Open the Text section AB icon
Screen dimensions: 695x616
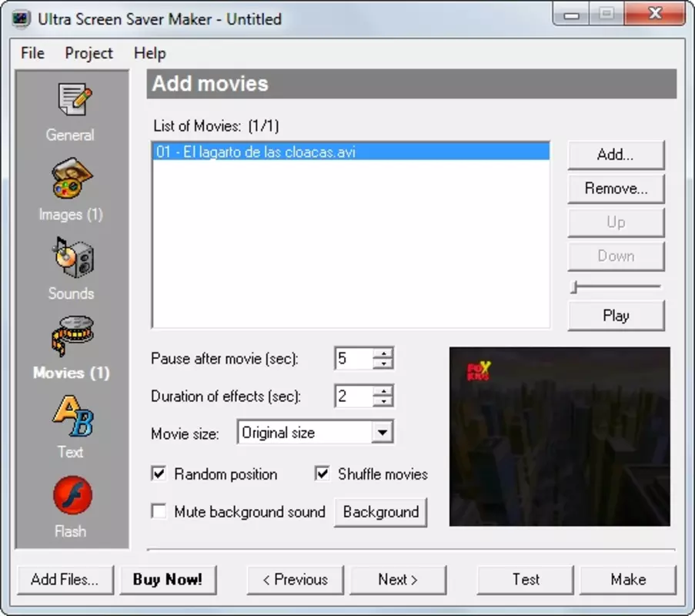coord(73,416)
